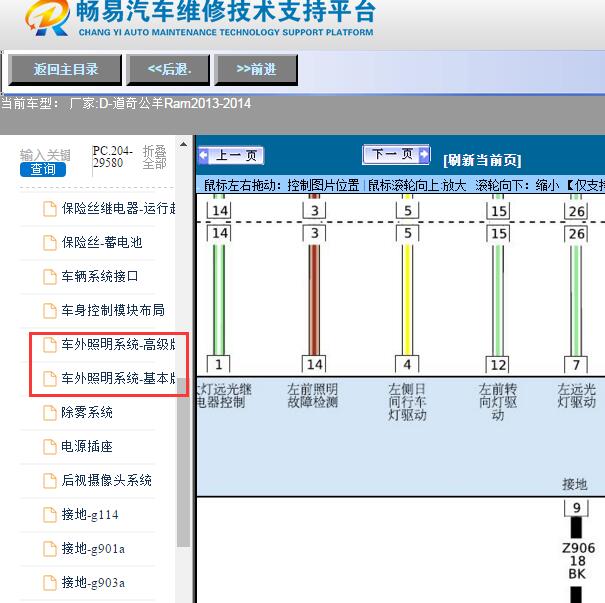
Task: Click document icon beside 除雾系统
Action: 49,413
